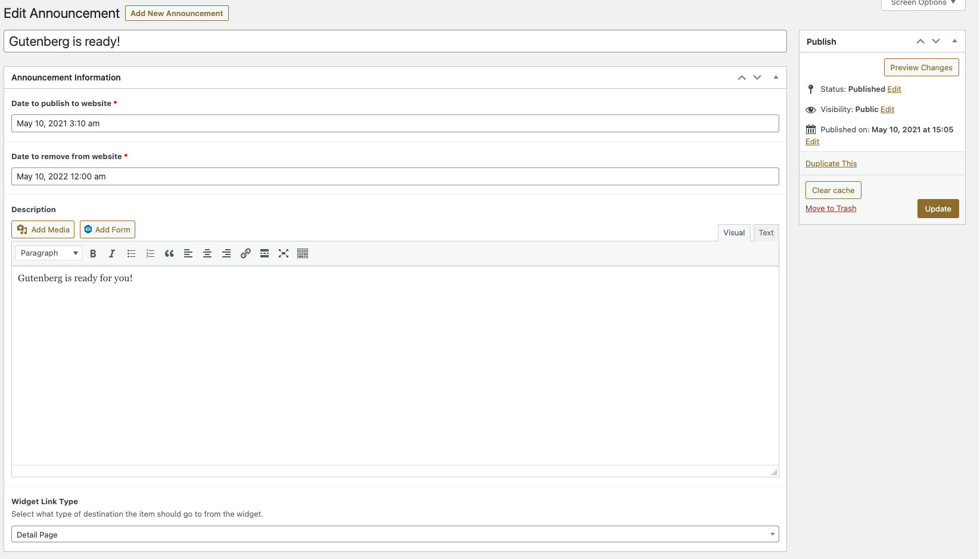This screenshot has width=980, height=559.
Task: Collapse Announcement Information panel
Action: point(776,77)
